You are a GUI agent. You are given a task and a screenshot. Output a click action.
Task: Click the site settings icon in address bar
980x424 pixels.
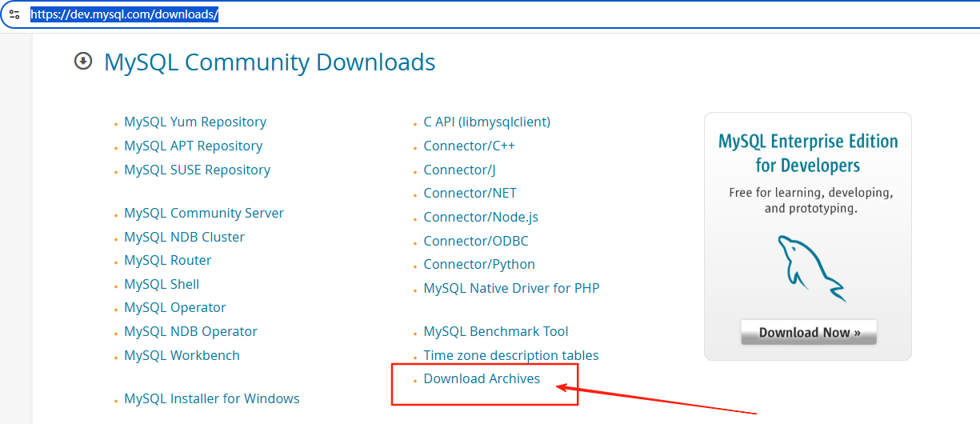pyautogui.click(x=14, y=14)
